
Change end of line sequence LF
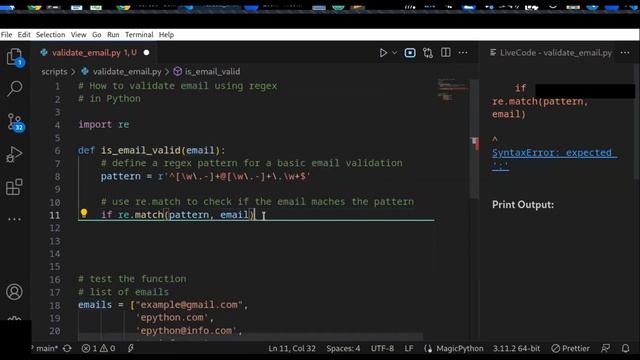coord(409,349)
